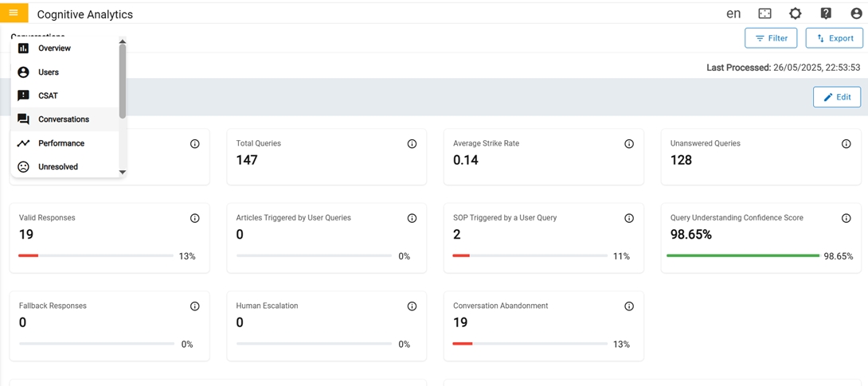Click info icon on Unanswered Queries card

point(846,144)
